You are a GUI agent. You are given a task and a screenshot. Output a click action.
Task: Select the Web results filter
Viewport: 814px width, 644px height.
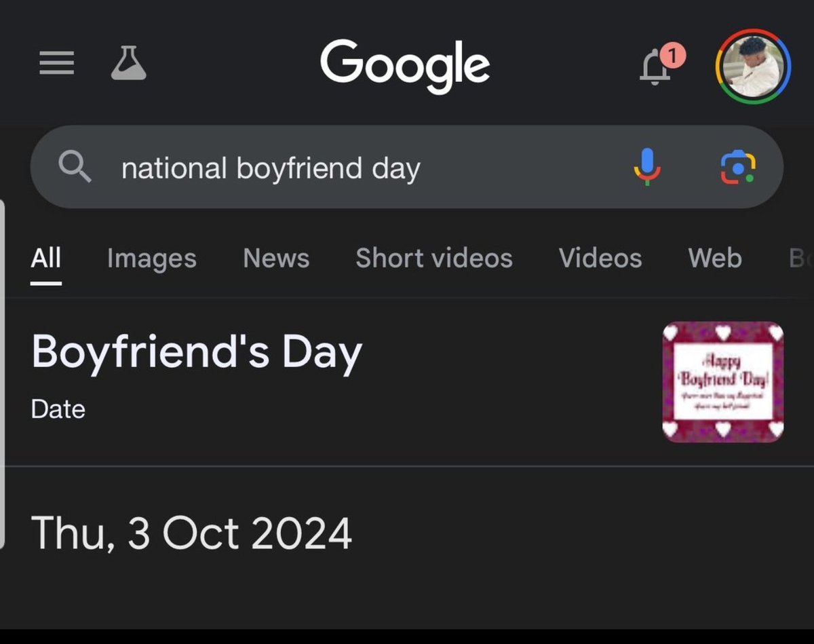pos(714,258)
